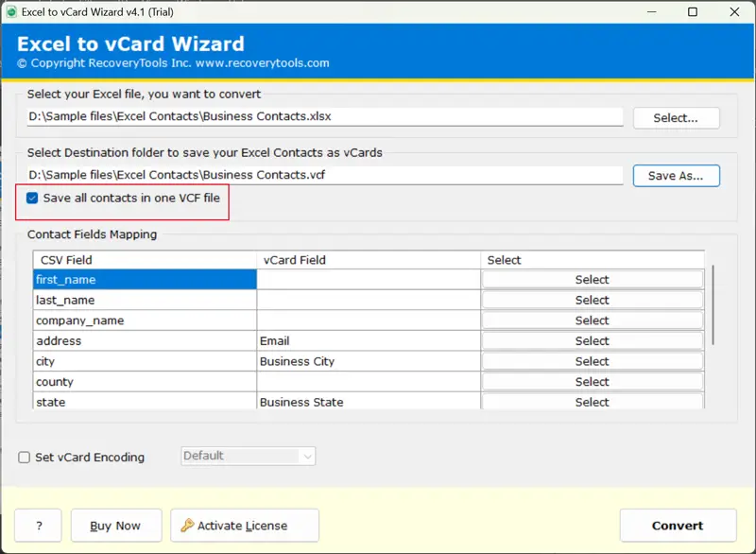Enable the Set vCard Encoding checkbox
Viewport: 756px width, 554px height.
(25, 458)
